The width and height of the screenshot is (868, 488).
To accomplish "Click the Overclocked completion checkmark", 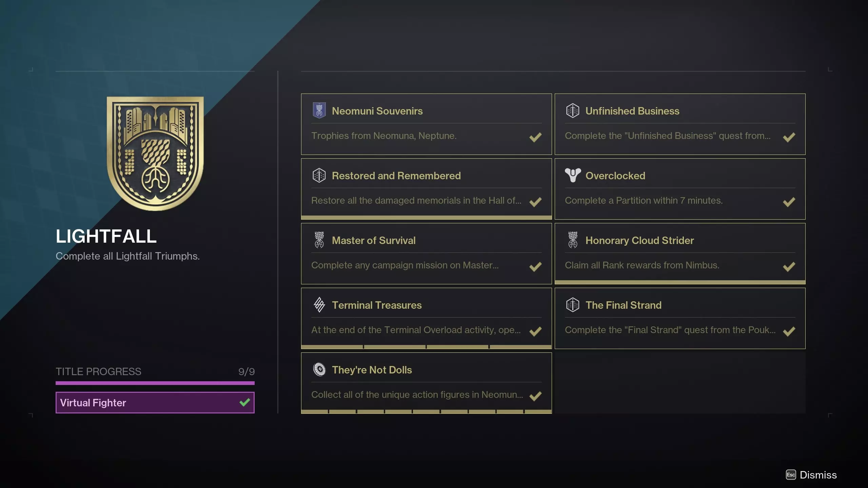I will tap(789, 202).
